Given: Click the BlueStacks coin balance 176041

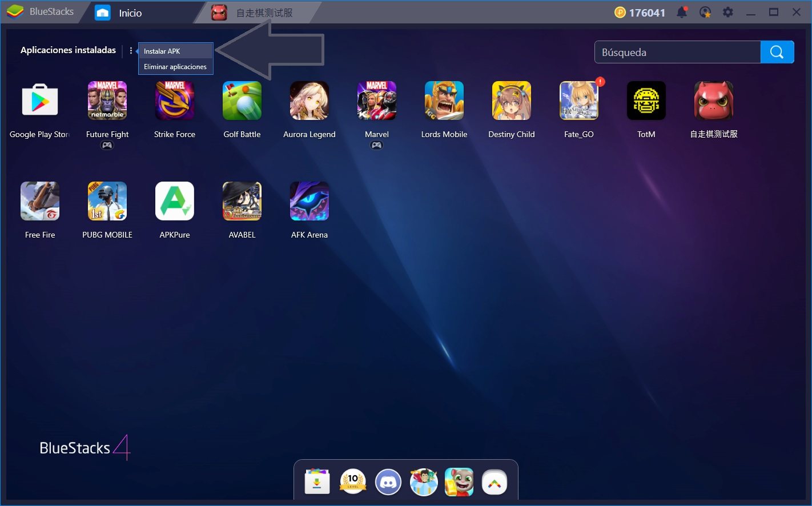Looking at the screenshot, I should pos(640,13).
